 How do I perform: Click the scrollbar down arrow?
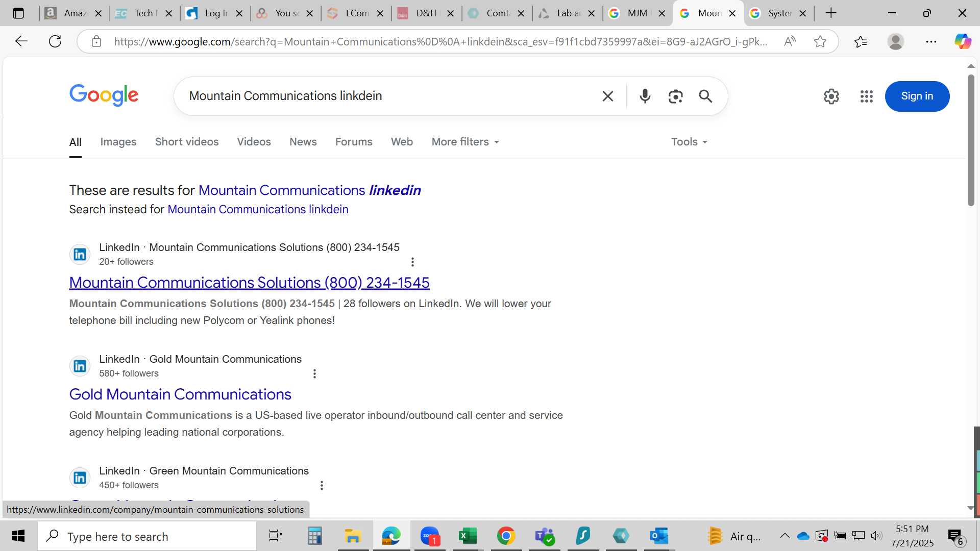[x=971, y=508]
